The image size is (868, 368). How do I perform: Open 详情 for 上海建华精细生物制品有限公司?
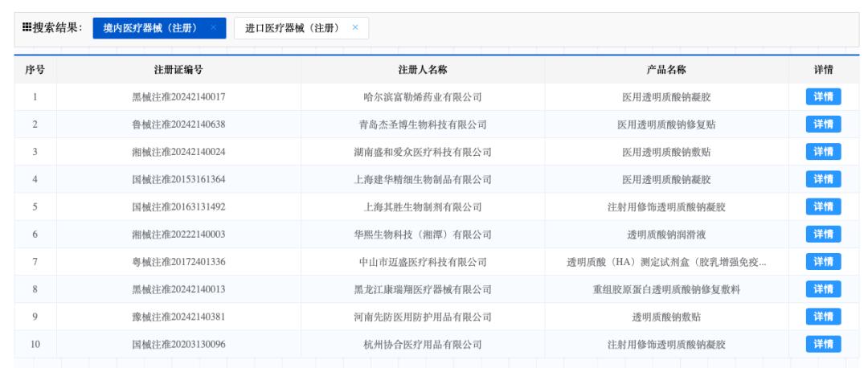tap(823, 179)
